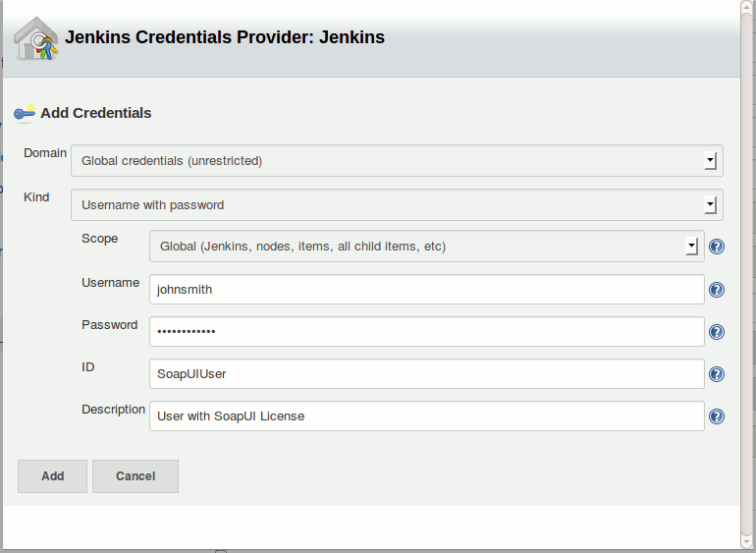This screenshot has width=756, height=553.
Task: Click the dialog's vertical scrollbar
Action: tap(747, 275)
